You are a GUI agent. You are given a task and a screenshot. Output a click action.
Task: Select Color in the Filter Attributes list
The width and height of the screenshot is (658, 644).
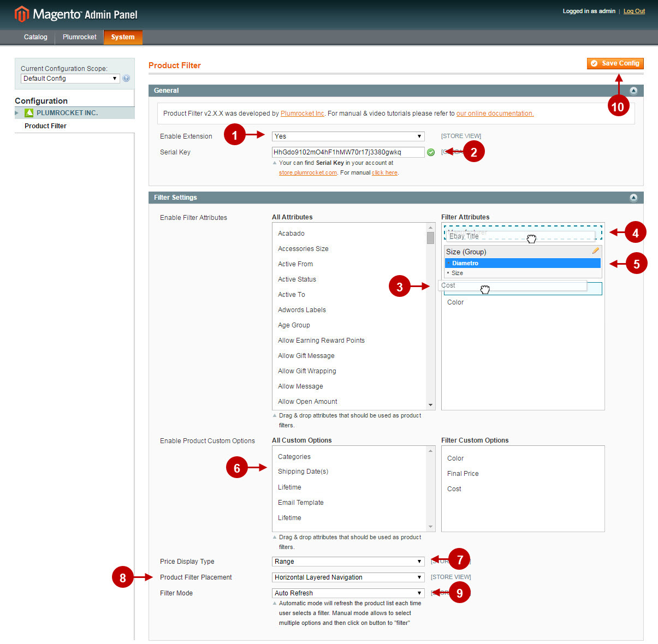tap(455, 302)
